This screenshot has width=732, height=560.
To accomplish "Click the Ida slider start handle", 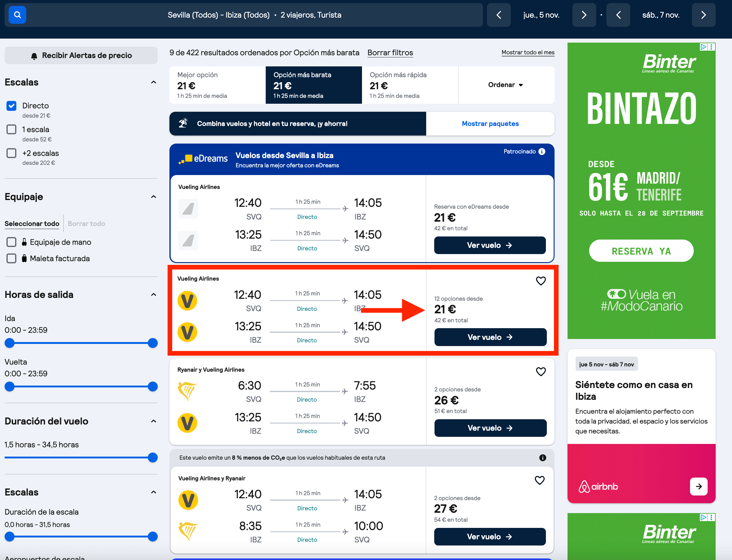I will (x=10, y=343).
